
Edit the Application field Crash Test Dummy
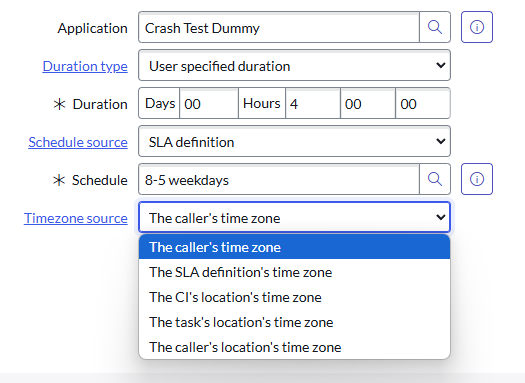[x=279, y=27]
